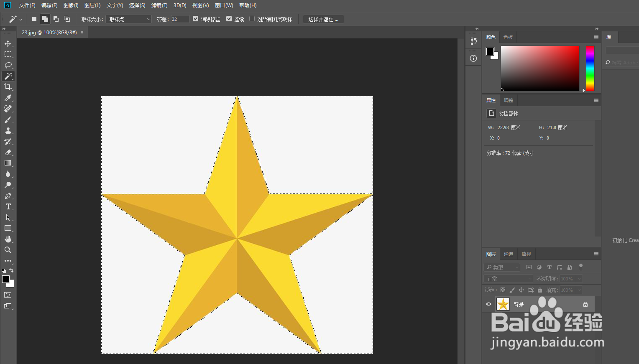This screenshot has width=639, height=364.
Task: Select the Path Selection tool
Action: [x=8, y=217]
